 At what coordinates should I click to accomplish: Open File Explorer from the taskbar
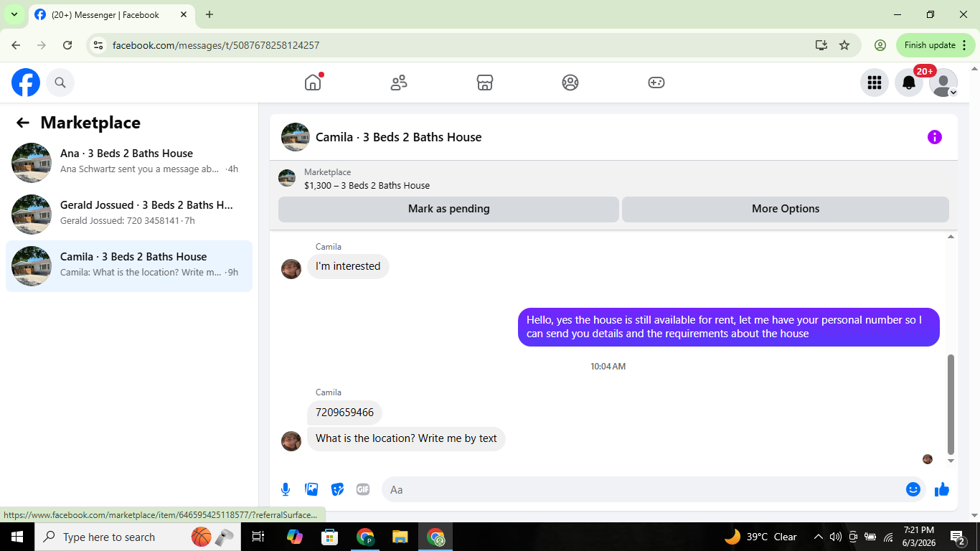click(x=400, y=537)
